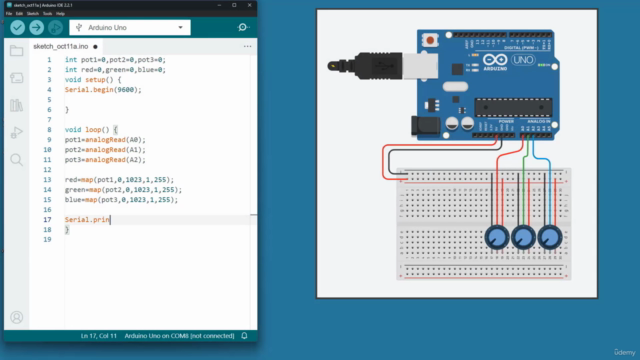Click the Upload arrow button
This screenshot has width=640, height=360.
tap(36, 27)
